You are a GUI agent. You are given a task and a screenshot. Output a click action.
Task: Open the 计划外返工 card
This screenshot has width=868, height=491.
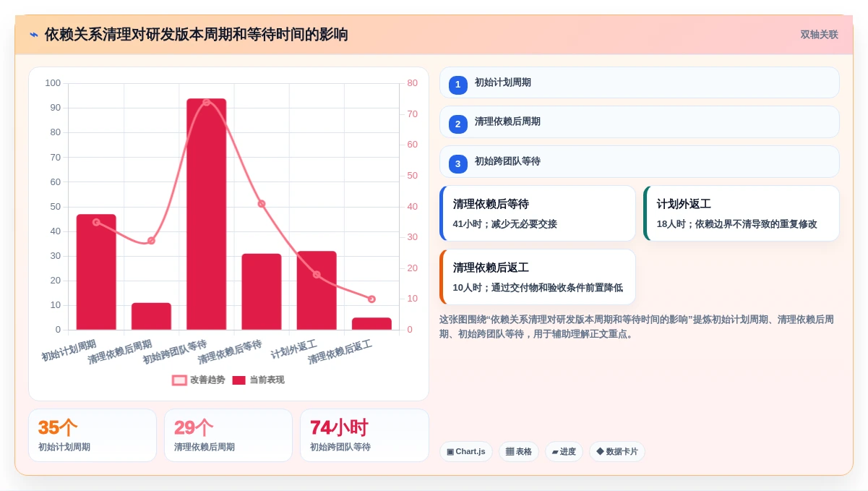point(742,213)
